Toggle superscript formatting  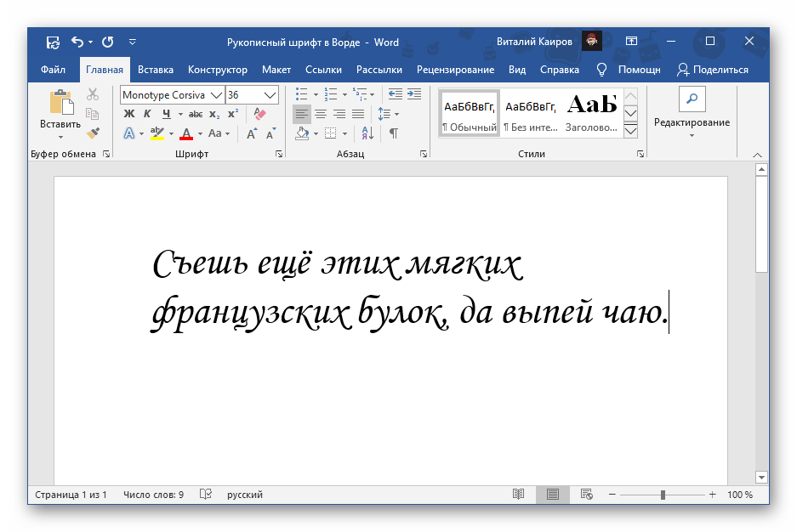[233, 114]
